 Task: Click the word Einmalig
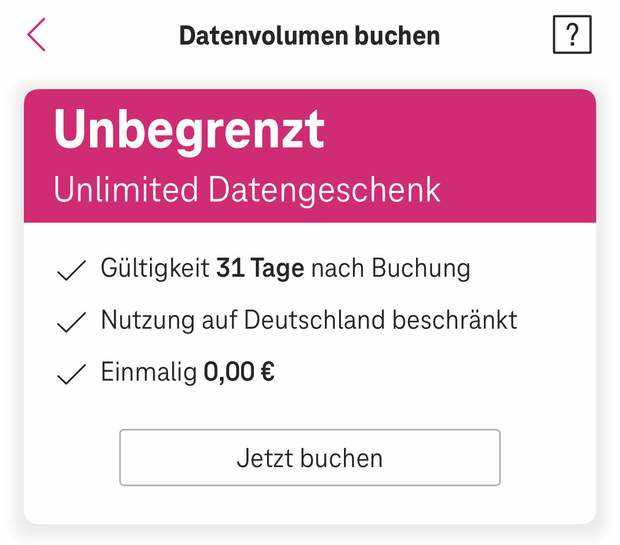tap(148, 373)
